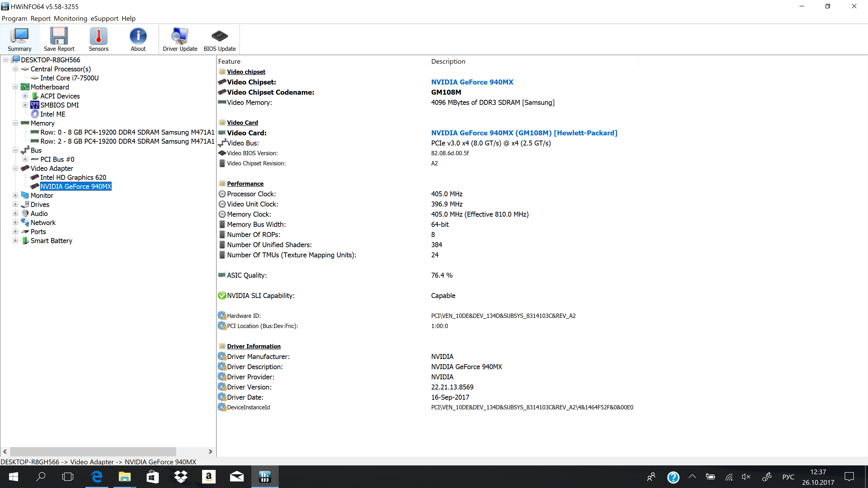868x488 pixels.
Task: Click the Motherboard tree icon
Action: tap(25, 87)
